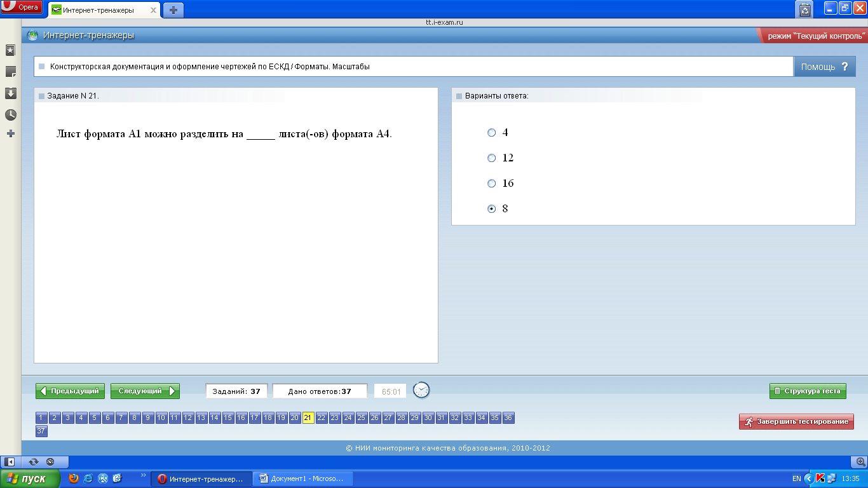
Task: Jump to question 10 in the navigator
Action: tap(161, 417)
